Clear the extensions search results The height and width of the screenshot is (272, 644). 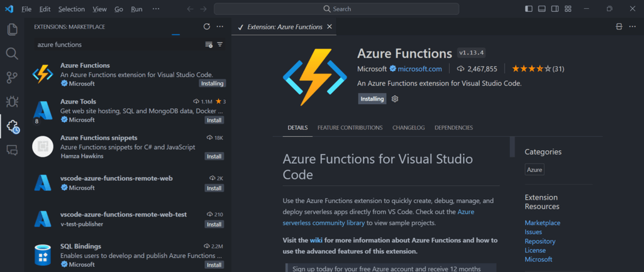tap(209, 45)
